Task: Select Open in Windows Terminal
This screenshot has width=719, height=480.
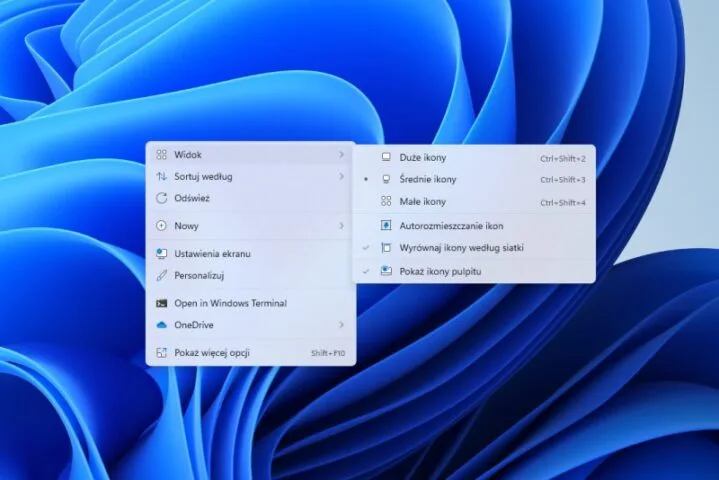Action: coord(251,303)
